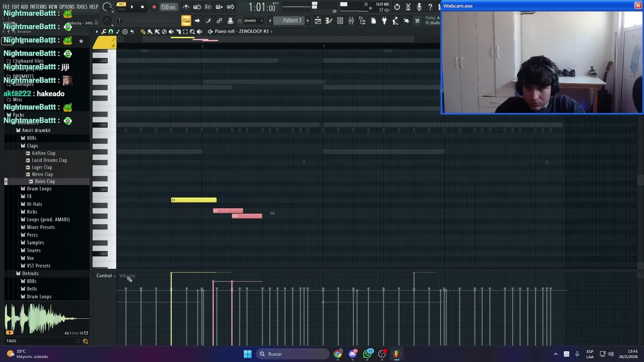
Task: Select the pink G#3 note
Action: point(247,216)
